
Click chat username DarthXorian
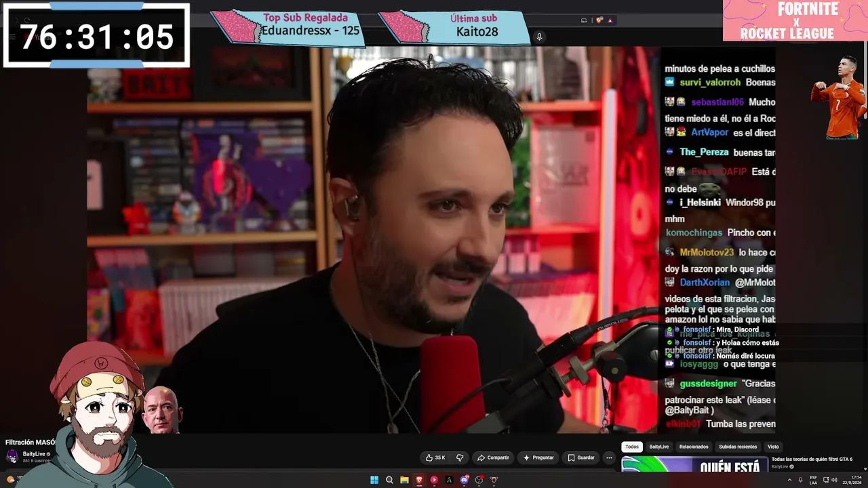click(705, 283)
